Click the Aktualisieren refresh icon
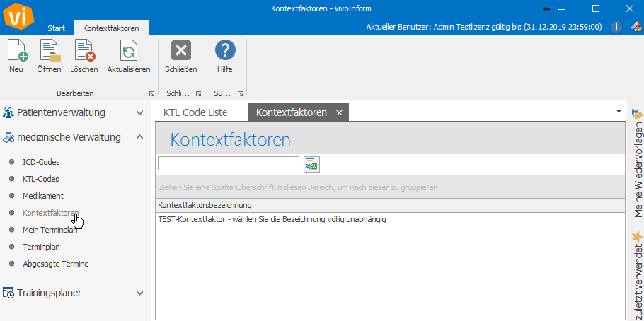This screenshot has width=644, height=321. tap(129, 50)
